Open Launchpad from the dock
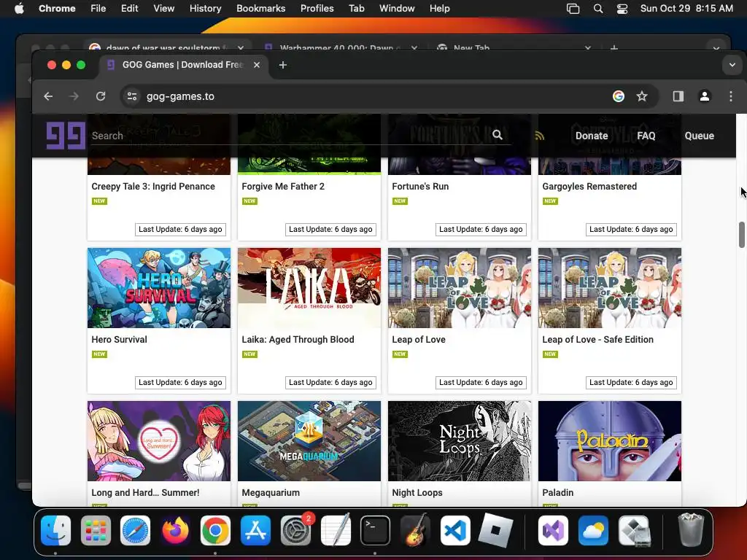The height and width of the screenshot is (560, 747). tap(96, 531)
